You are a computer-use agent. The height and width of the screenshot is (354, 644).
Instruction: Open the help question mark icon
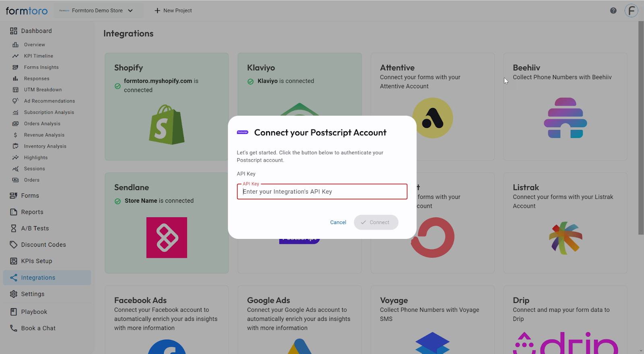pyautogui.click(x=613, y=11)
